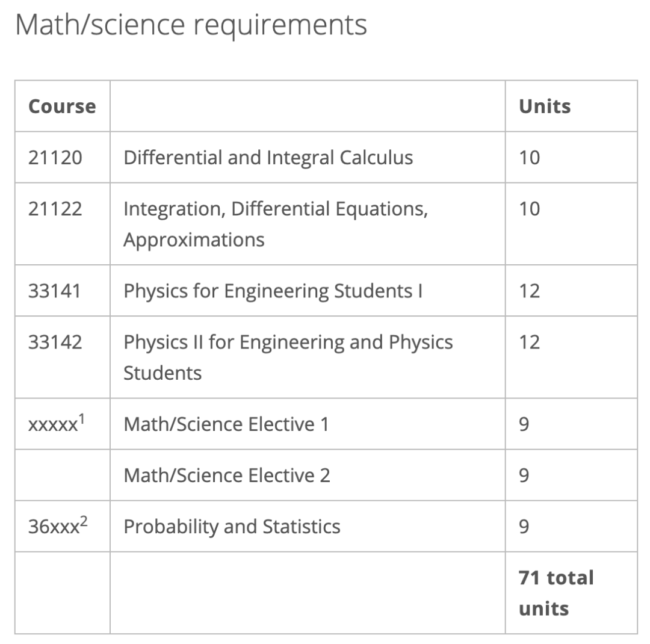Click the units value for course 21122
This screenshot has height=644, width=650.
point(530,209)
